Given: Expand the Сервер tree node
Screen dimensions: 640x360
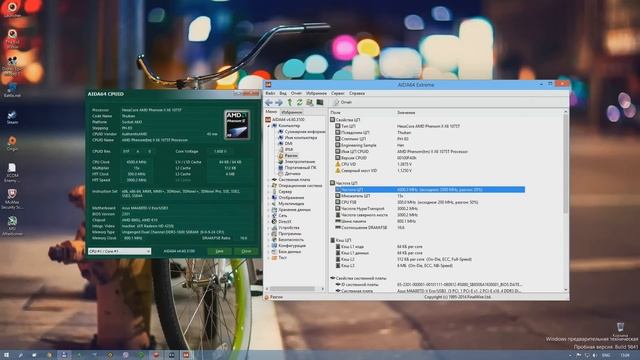Looking at the screenshot, I should 269,191.
